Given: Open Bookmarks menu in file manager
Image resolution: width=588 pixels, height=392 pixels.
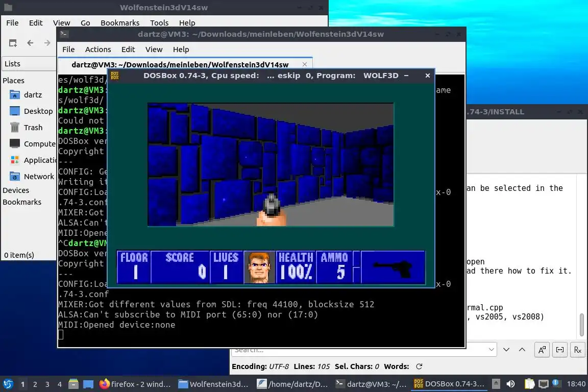Looking at the screenshot, I should [120, 23].
